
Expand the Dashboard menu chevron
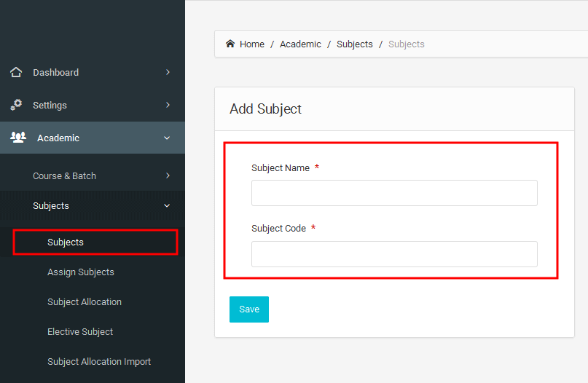pos(168,72)
